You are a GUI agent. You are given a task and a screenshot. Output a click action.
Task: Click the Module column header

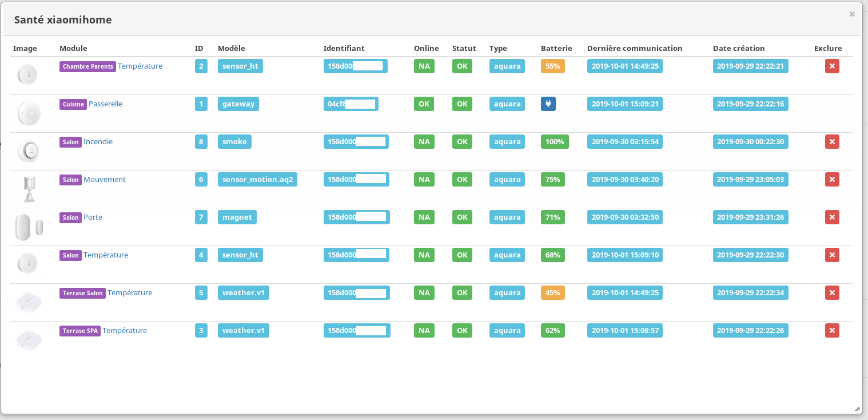pyautogui.click(x=73, y=49)
